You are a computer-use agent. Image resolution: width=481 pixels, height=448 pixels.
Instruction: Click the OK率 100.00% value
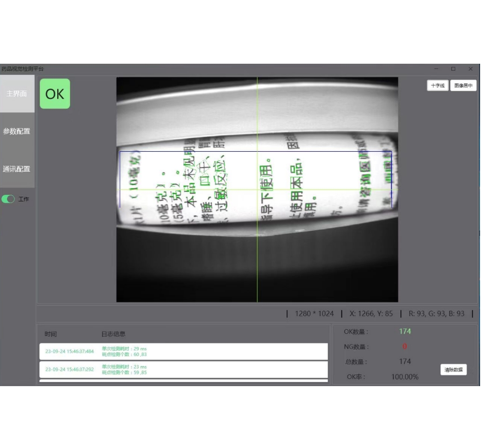tap(405, 377)
